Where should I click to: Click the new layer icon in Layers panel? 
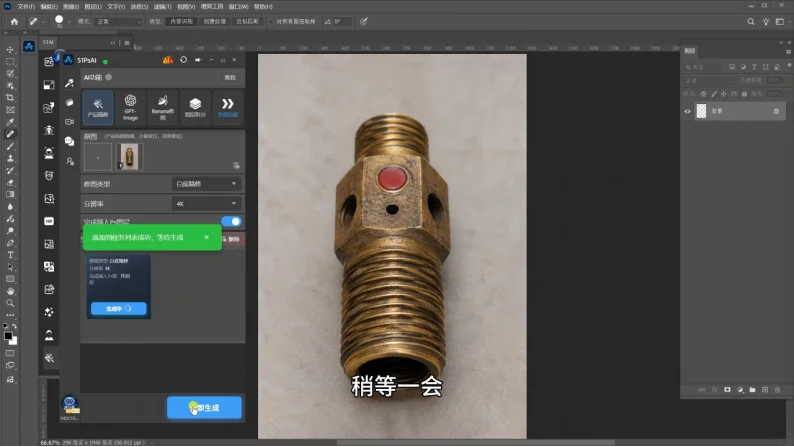[765, 390]
